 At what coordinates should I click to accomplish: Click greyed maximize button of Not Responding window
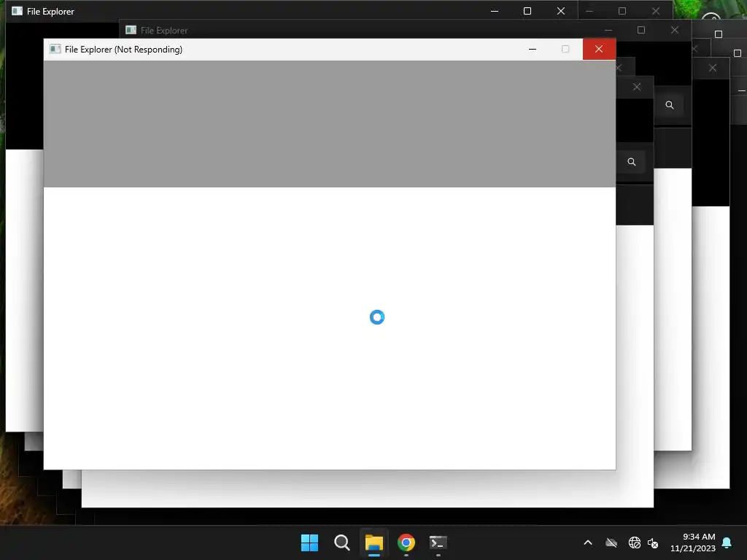pos(565,49)
